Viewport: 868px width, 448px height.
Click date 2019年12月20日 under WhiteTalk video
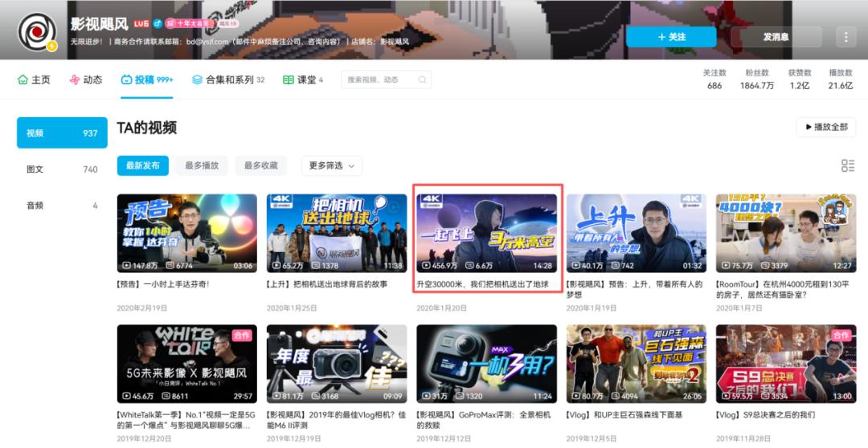coord(145,438)
